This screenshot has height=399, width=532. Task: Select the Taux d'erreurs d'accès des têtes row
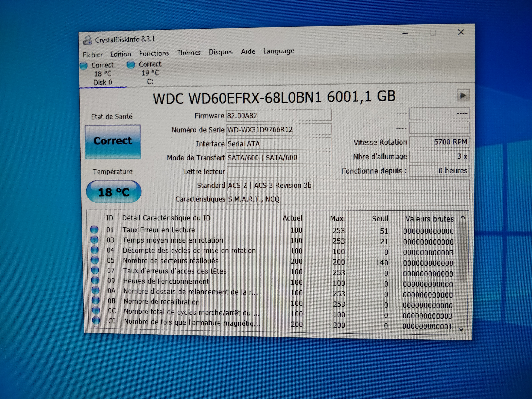click(x=175, y=271)
